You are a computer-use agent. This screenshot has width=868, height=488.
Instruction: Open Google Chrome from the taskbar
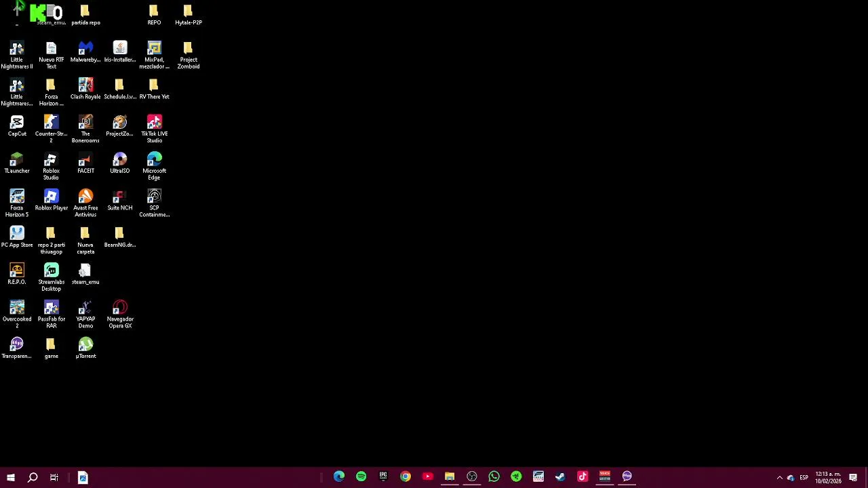(405, 476)
